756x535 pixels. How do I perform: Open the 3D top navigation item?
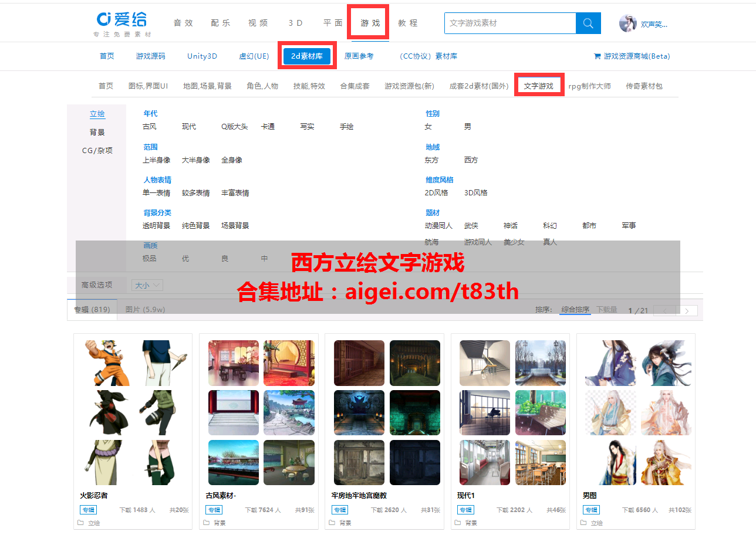[296, 23]
